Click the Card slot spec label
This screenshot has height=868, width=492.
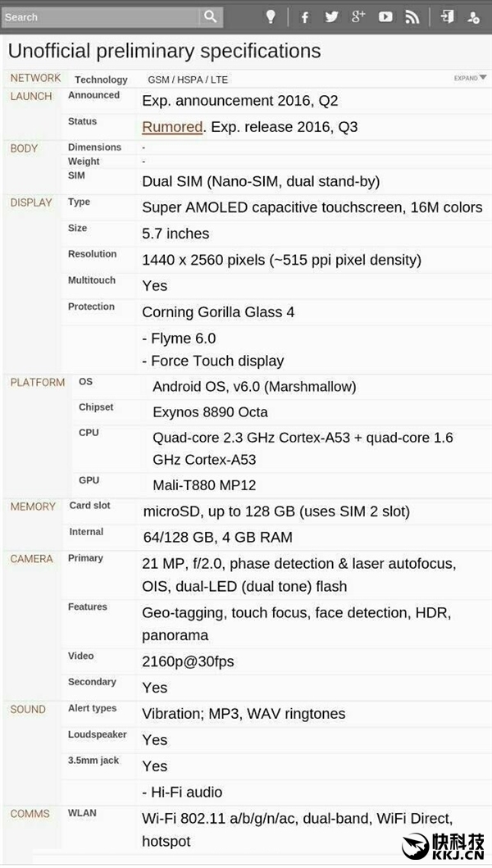(89, 506)
